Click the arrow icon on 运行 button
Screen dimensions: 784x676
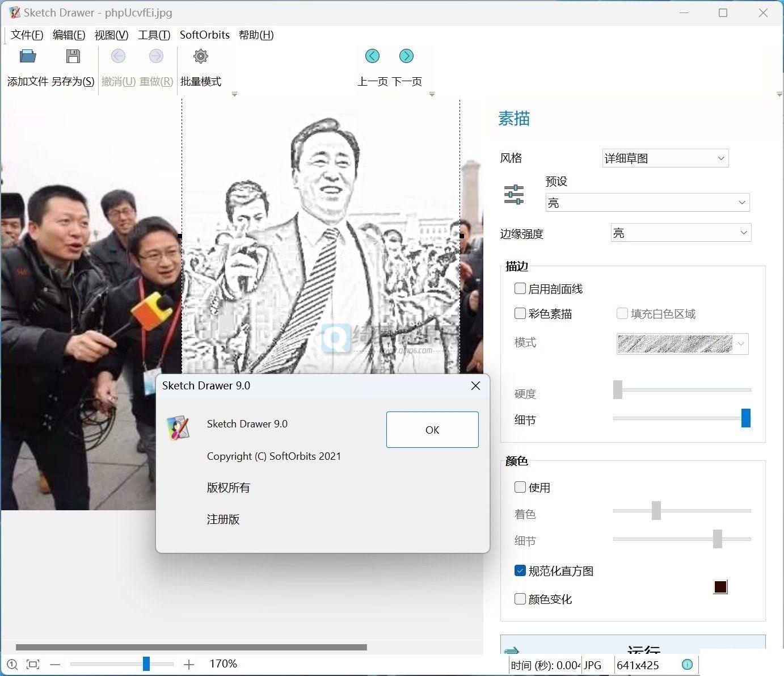pos(512,650)
